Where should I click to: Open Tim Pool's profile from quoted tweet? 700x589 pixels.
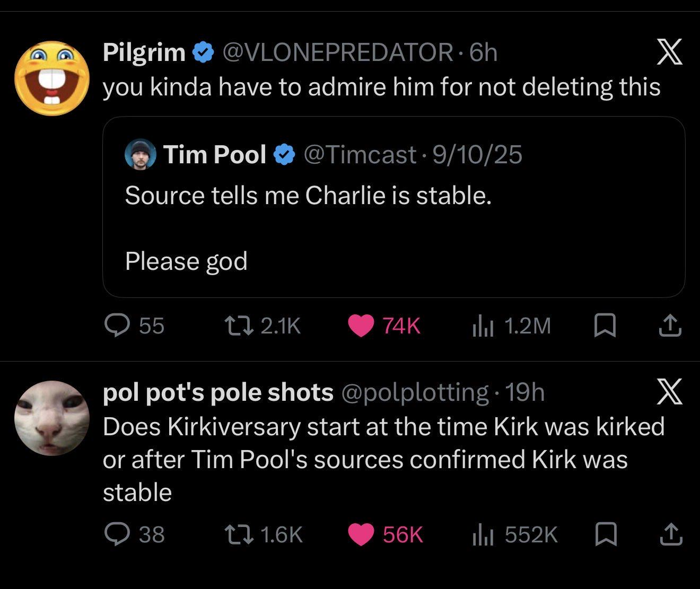click(215, 155)
